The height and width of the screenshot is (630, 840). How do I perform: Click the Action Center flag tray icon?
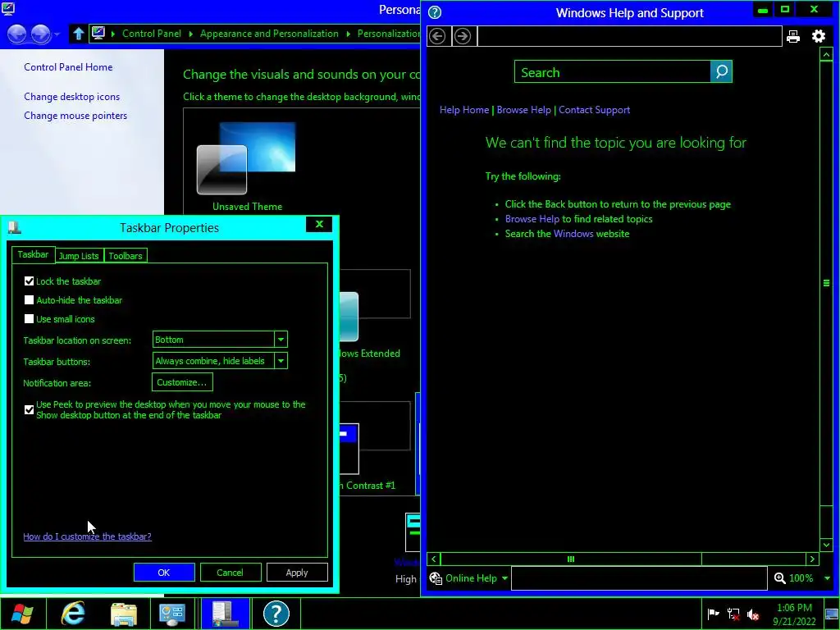click(713, 614)
